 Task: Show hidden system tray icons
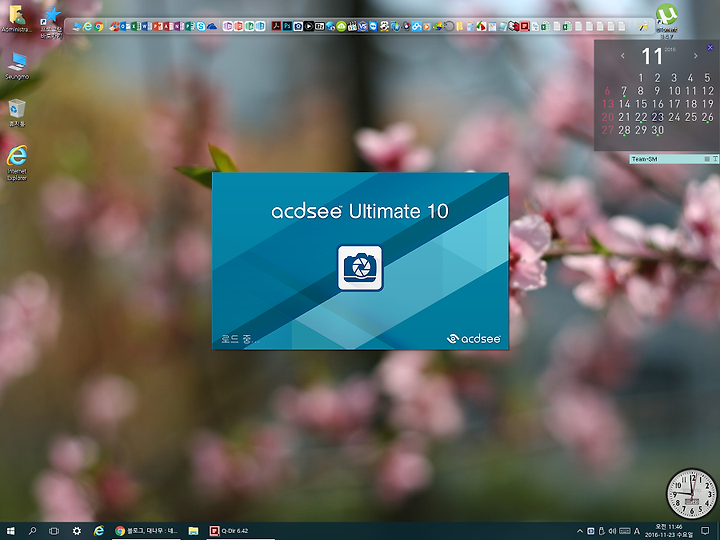[579, 531]
